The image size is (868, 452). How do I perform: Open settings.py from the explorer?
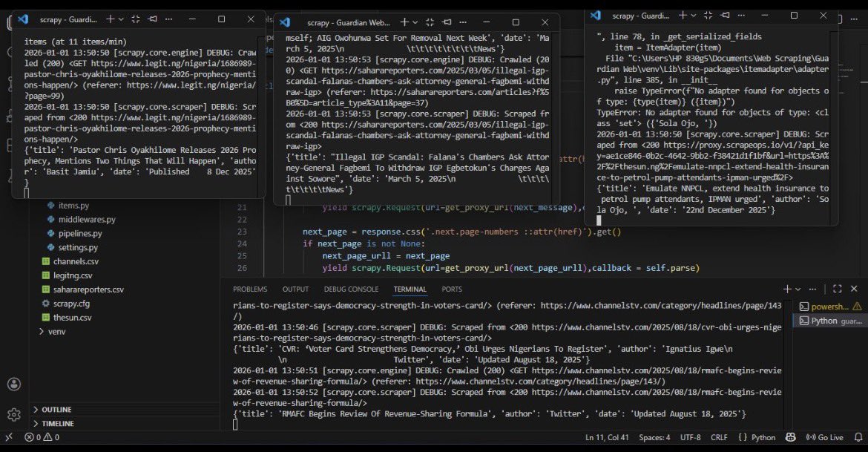[78, 248]
